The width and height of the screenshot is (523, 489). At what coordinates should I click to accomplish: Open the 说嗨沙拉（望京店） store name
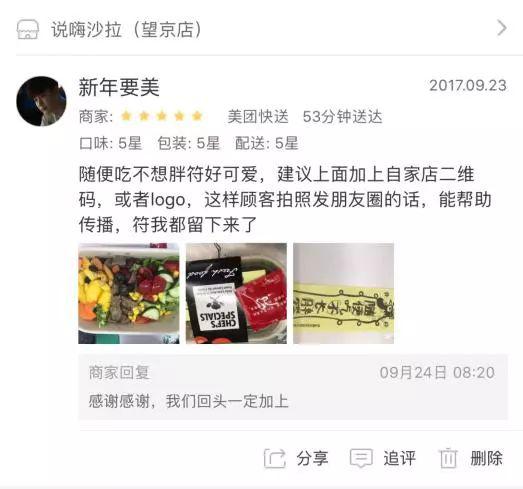[127, 29]
